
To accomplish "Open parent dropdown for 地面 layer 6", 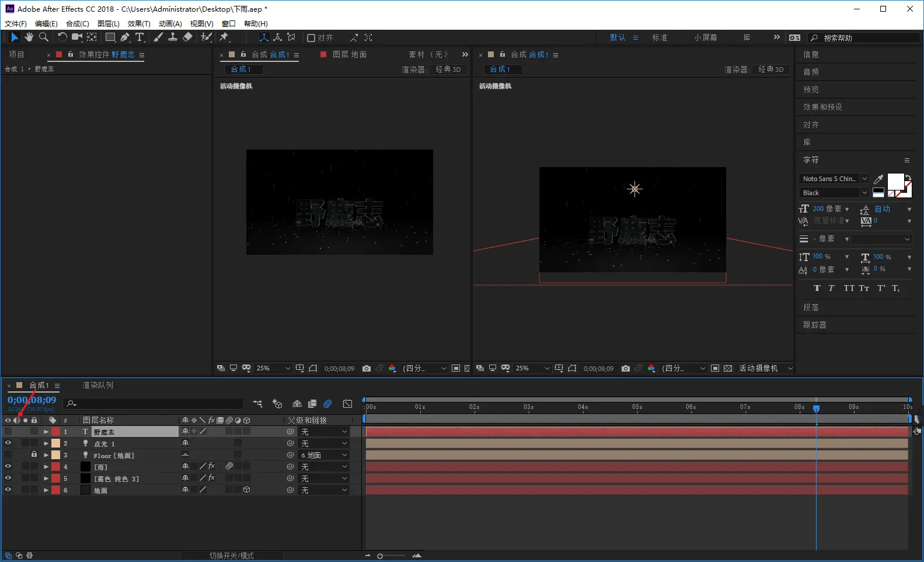I will point(324,490).
